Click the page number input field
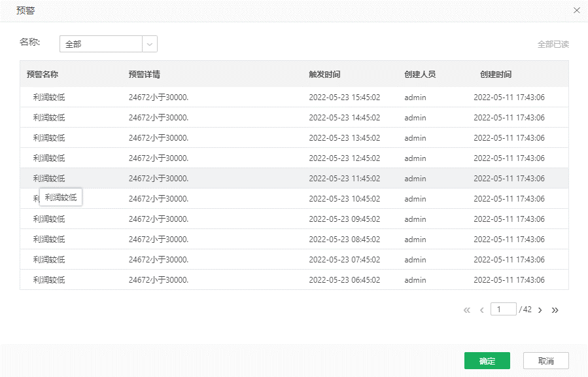 (x=504, y=310)
